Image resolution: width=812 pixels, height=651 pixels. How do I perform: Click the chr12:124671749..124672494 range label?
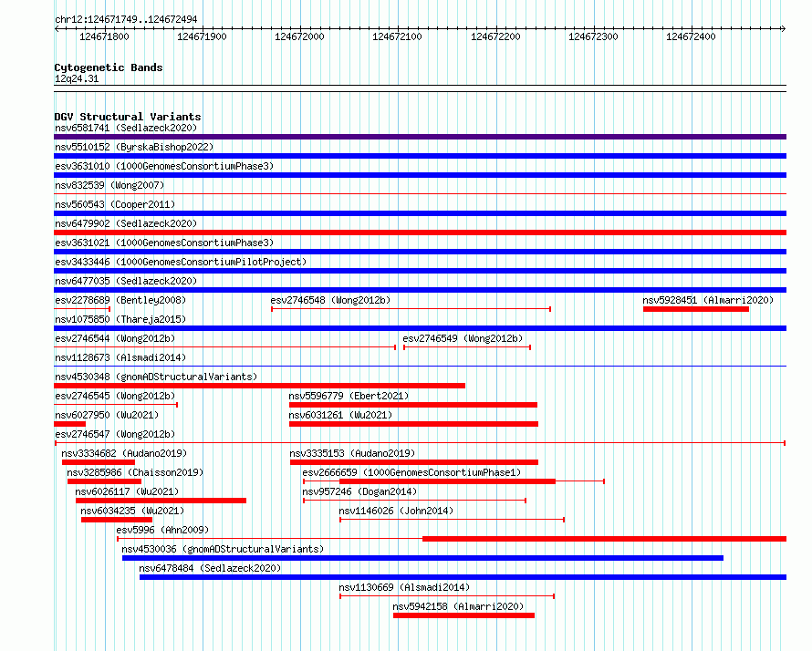click(126, 20)
